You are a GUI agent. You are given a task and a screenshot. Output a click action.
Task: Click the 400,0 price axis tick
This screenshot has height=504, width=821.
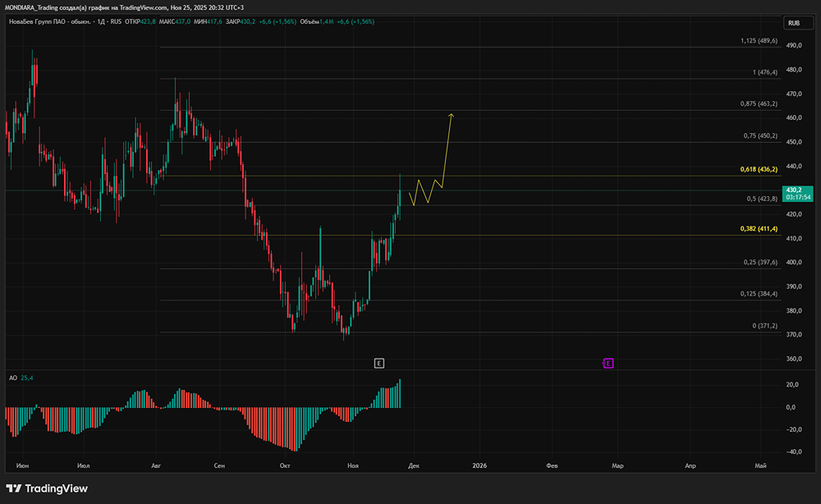click(x=794, y=262)
